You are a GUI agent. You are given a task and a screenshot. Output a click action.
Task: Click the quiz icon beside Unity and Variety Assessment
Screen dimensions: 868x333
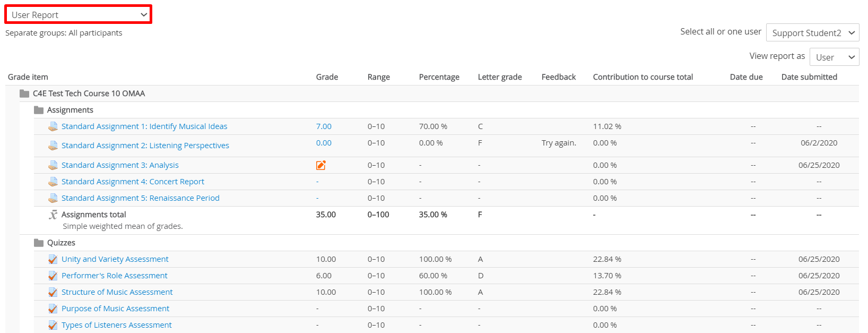53,259
